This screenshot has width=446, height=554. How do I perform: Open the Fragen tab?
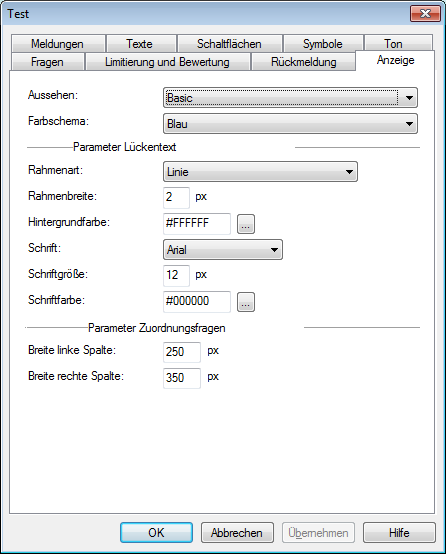click(x=48, y=62)
